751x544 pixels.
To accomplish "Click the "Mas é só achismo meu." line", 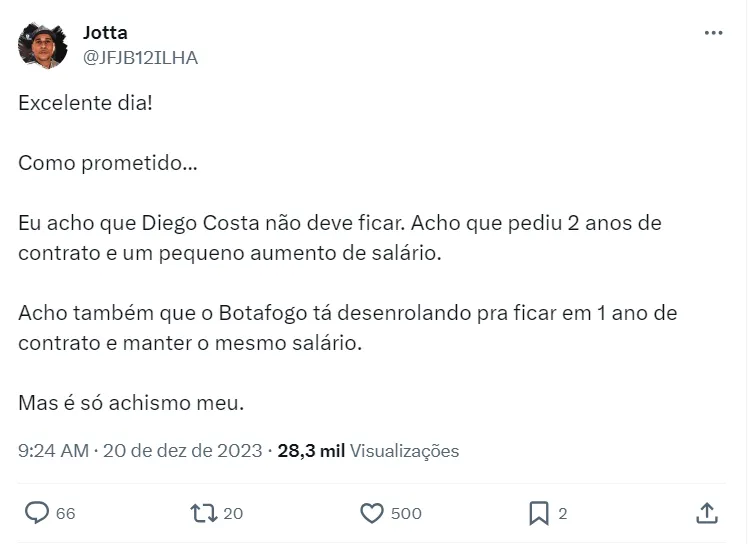I will pos(131,404).
